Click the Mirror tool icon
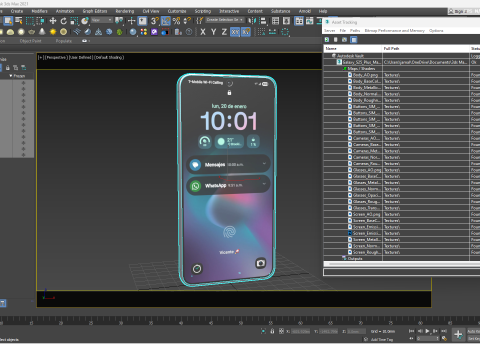 pos(252,21)
